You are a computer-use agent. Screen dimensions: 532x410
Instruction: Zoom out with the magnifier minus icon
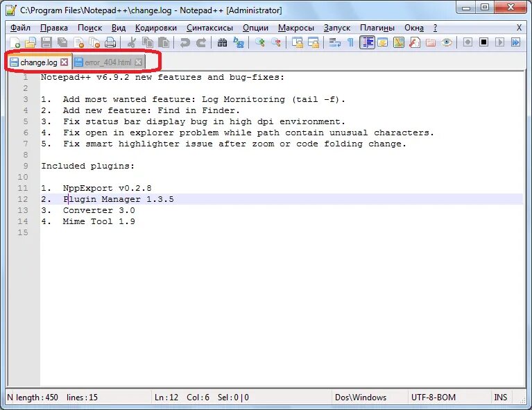276,43
